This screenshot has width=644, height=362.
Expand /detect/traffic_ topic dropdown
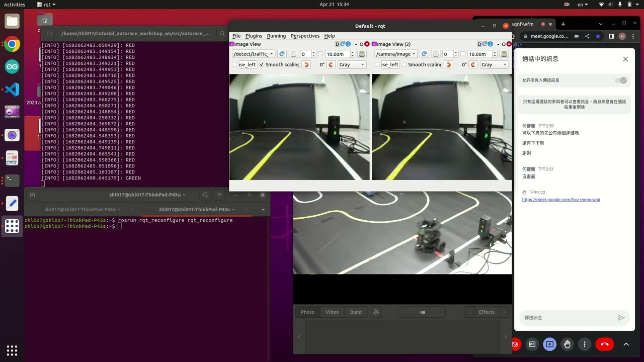point(254,54)
